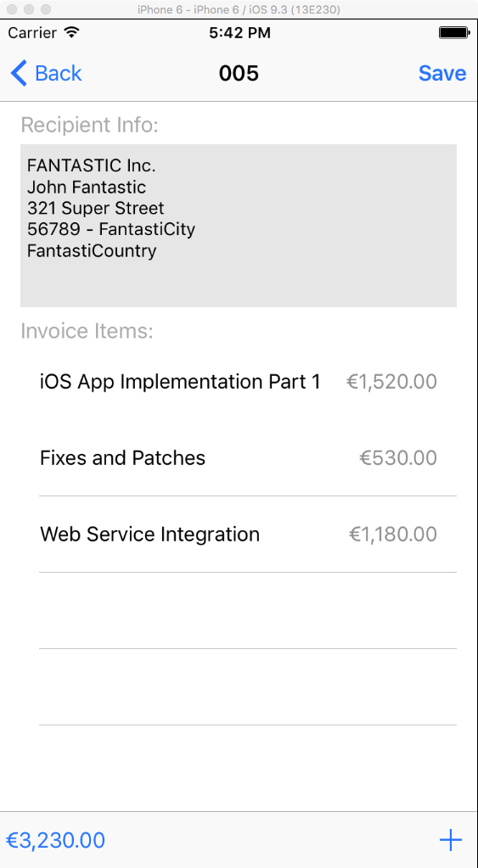The height and width of the screenshot is (868, 478).
Task: Click the €530.00 price
Action: [397, 458]
